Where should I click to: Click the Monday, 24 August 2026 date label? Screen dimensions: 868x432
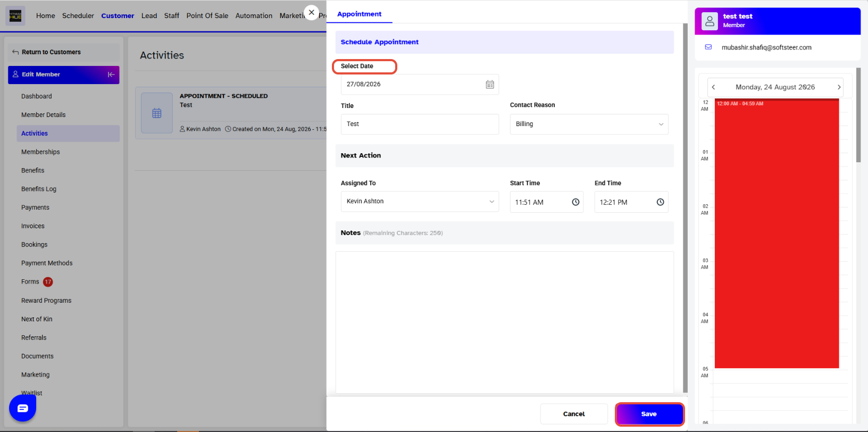[775, 87]
